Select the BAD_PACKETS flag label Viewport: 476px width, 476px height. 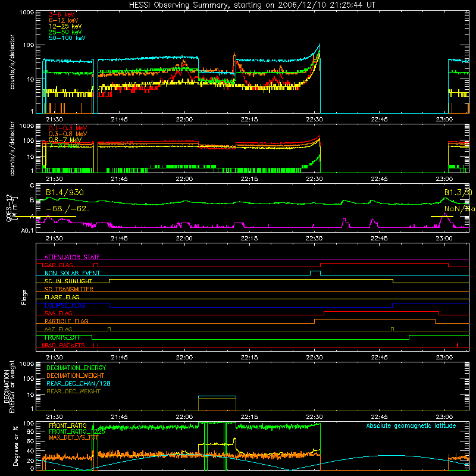tap(64, 346)
